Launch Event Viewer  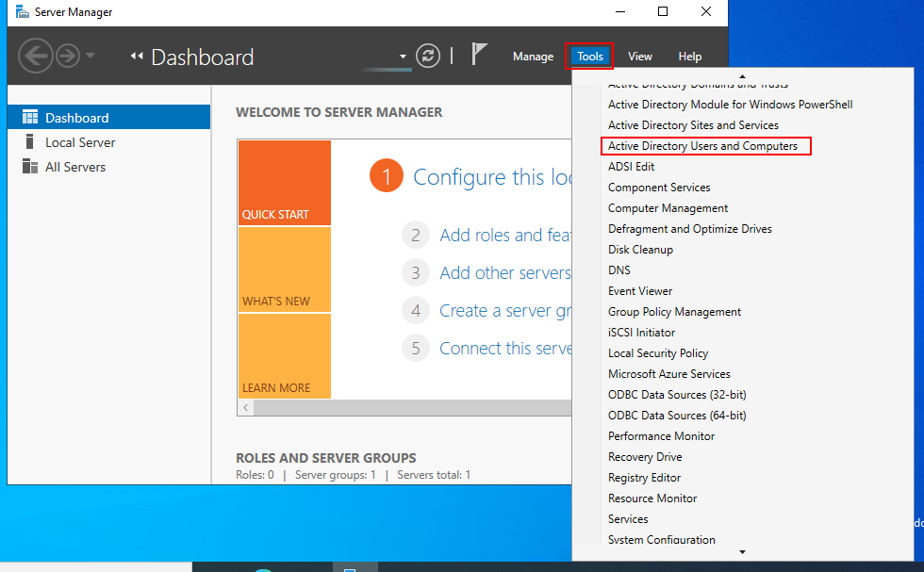click(640, 291)
